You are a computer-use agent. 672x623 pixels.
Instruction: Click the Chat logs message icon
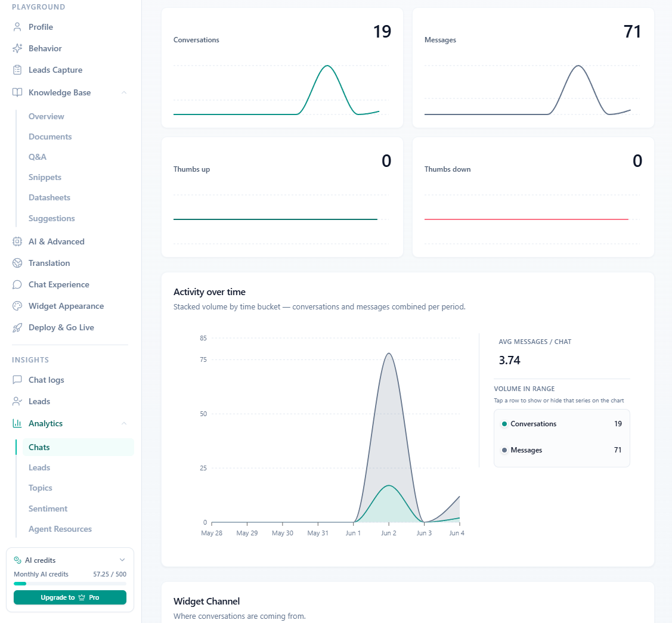[17, 380]
